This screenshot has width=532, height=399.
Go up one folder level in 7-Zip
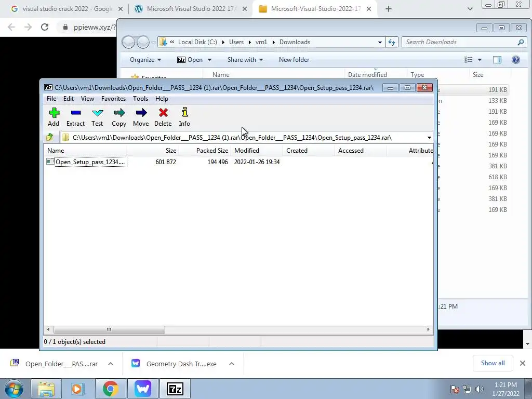[x=49, y=137]
